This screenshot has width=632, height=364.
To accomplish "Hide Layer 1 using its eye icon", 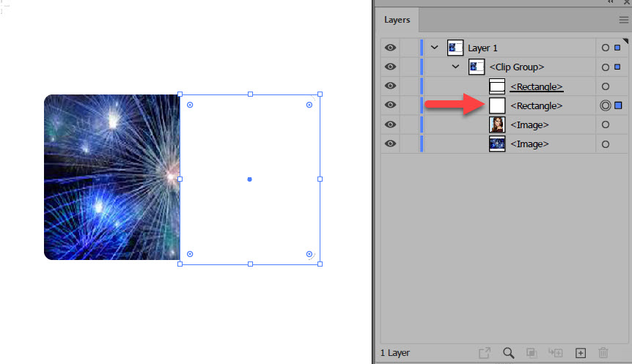I will (x=390, y=48).
